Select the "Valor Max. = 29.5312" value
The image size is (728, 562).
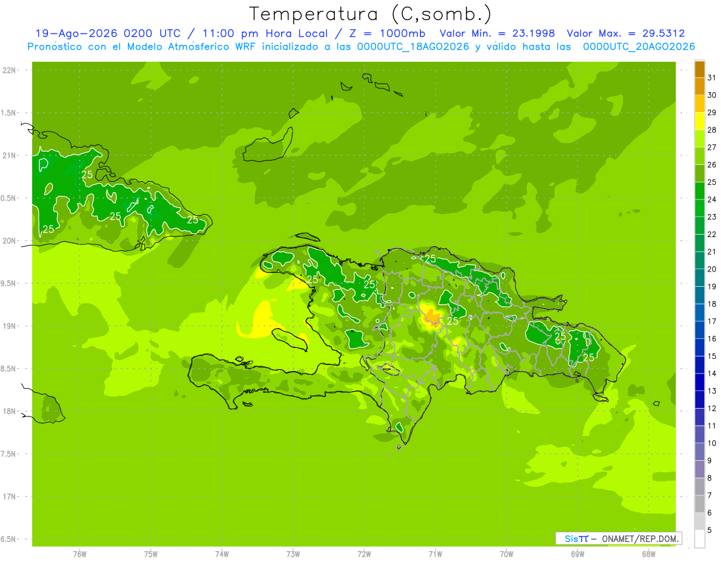tap(625, 33)
